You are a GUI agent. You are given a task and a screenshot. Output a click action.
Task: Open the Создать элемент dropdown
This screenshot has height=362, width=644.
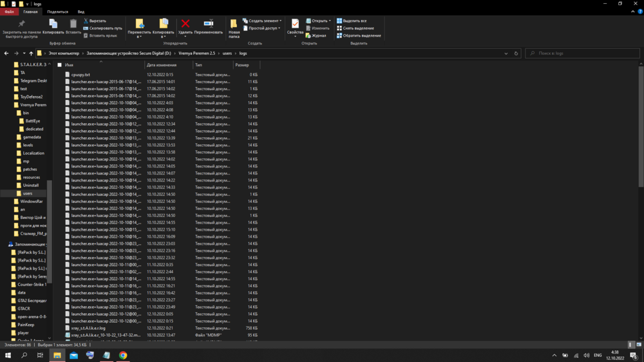[x=263, y=21]
